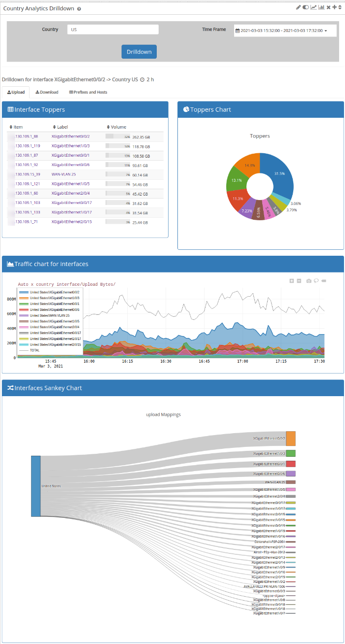This screenshot has height=644, width=345.
Task: Switch to the Download tab
Action: coord(47,92)
